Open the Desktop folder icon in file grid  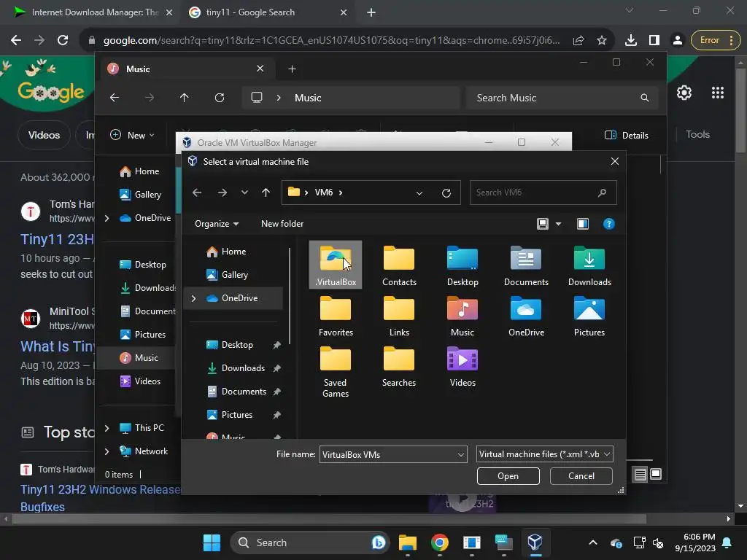pyautogui.click(x=462, y=265)
